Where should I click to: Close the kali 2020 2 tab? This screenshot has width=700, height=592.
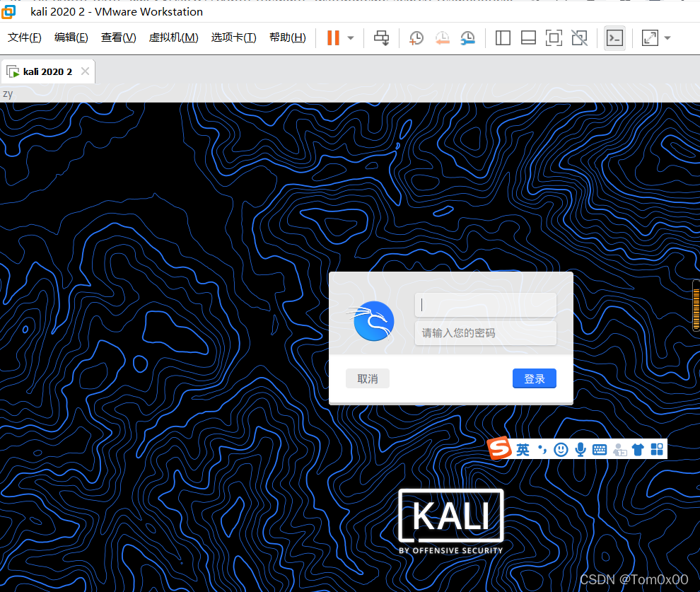coord(86,71)
